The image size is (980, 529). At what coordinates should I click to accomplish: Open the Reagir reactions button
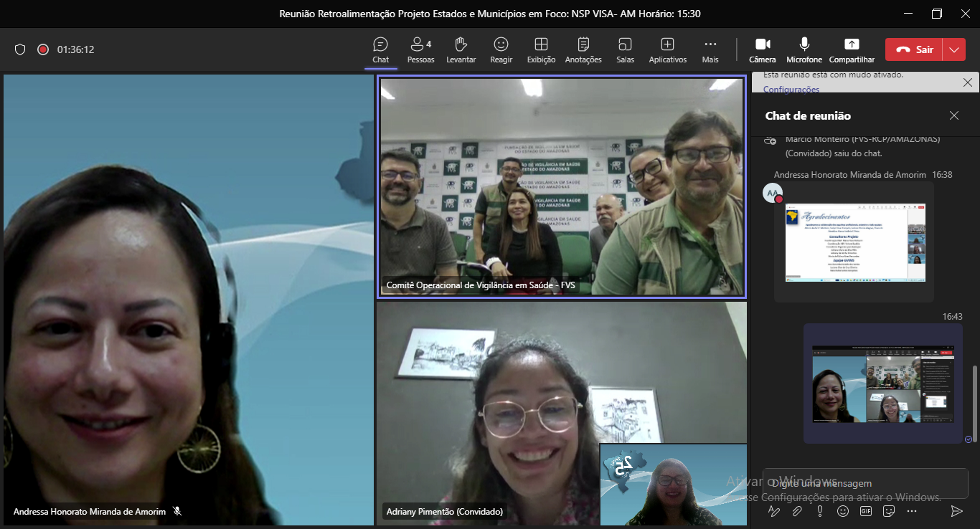tap(501, 49)
